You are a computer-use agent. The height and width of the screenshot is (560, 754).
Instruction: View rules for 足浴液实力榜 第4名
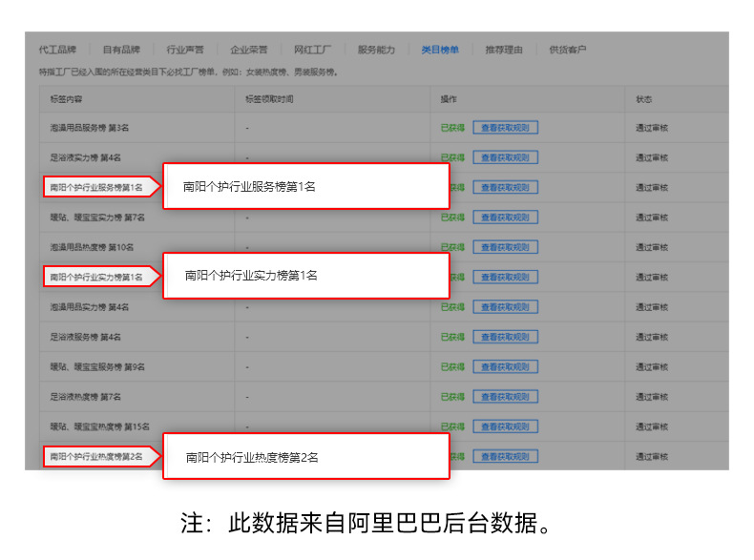click(x=505, y=157)
